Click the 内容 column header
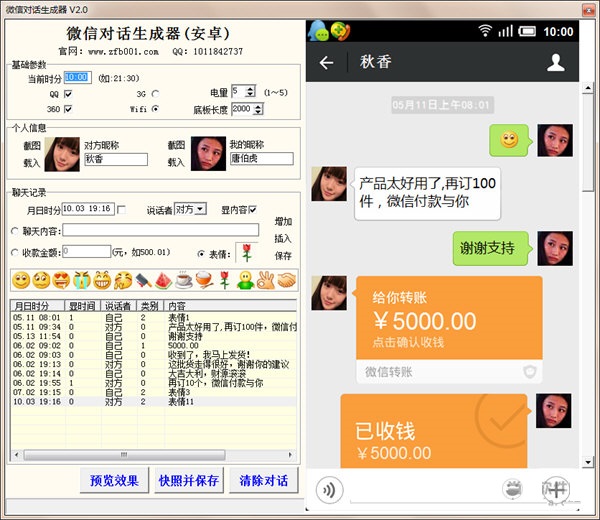The image size is (600, 520). click(x=231, y=305)
